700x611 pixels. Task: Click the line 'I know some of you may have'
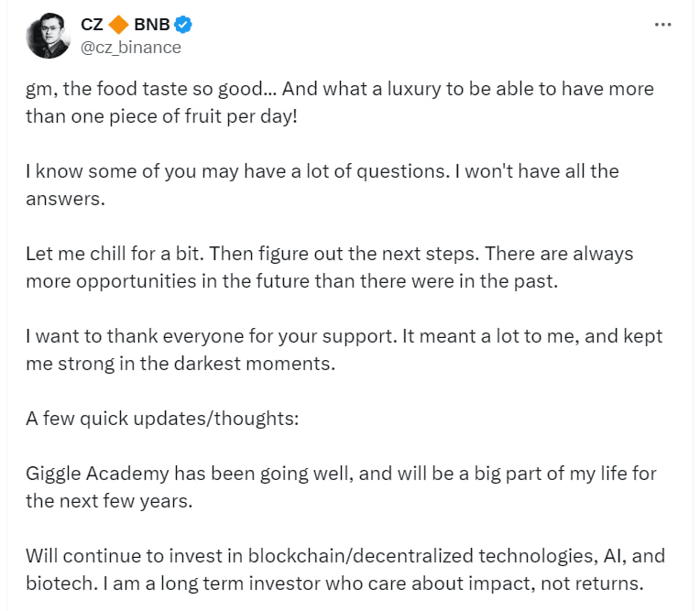[x=323, y=171]
